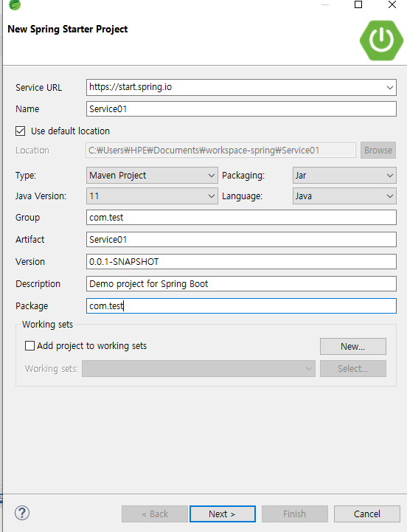Uncheck Use default location checkbox
This screenshot has width=407, height=532.
21,131
